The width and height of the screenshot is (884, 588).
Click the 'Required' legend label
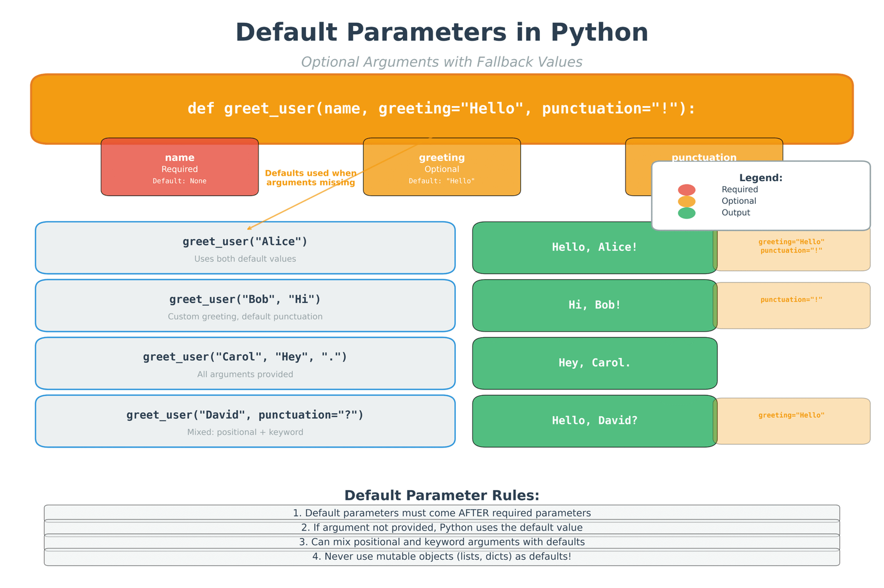click(x=740, y=190)
